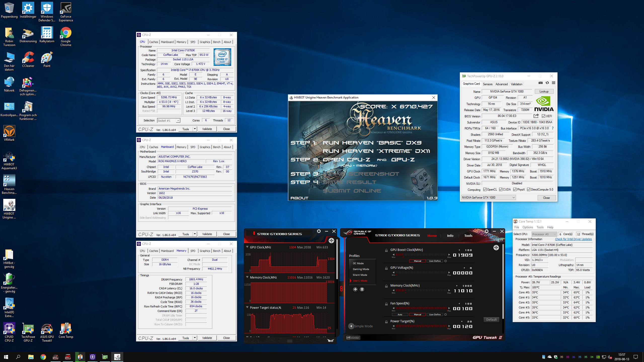Click the gear next to GPU Boost User Define

446,261
